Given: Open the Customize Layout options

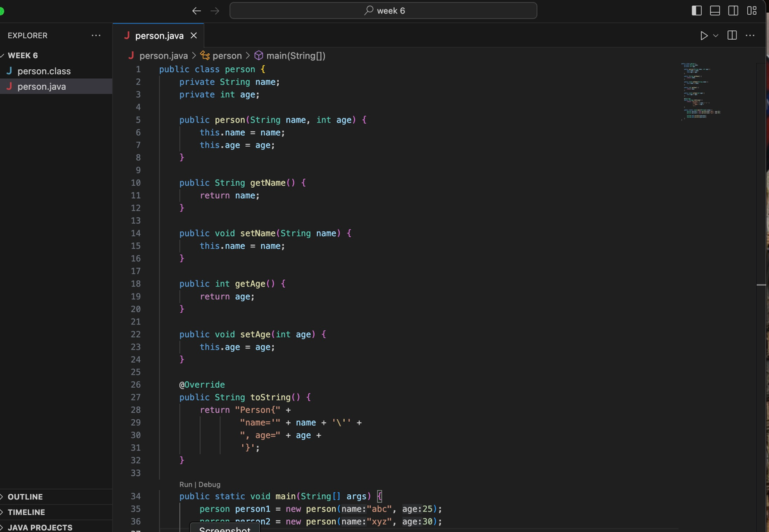Looking at the screenshot, I should [x=752, y=10].
